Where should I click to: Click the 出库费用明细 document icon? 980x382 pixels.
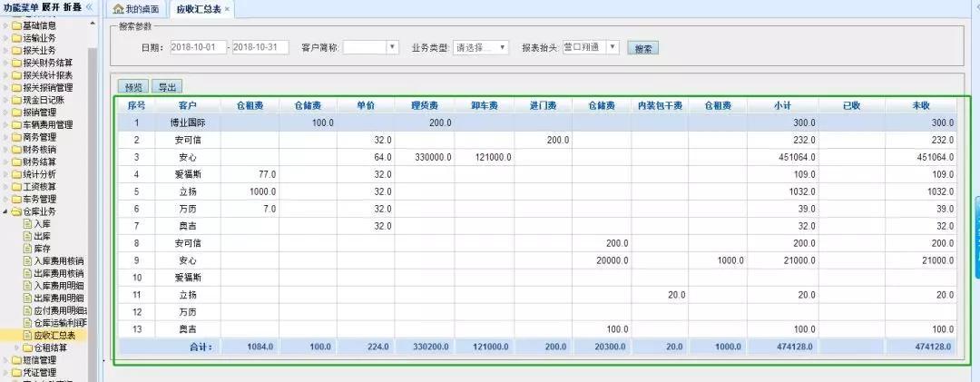click(27, 299)
